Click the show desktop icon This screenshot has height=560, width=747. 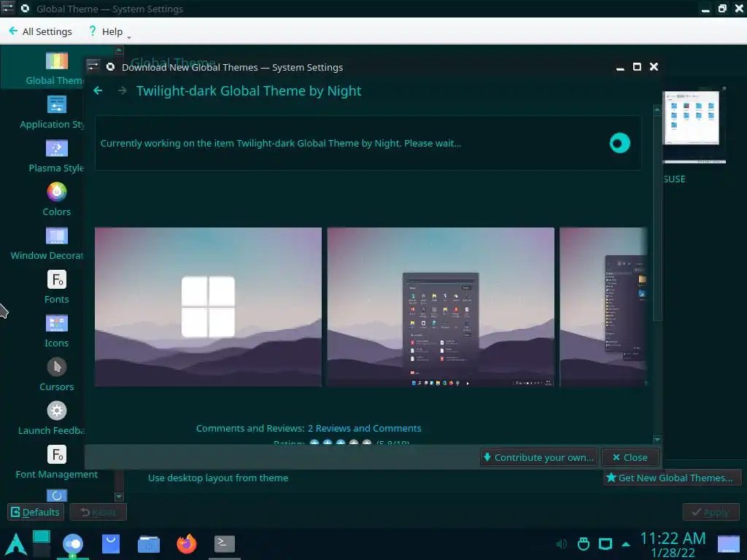coord(729,544)
